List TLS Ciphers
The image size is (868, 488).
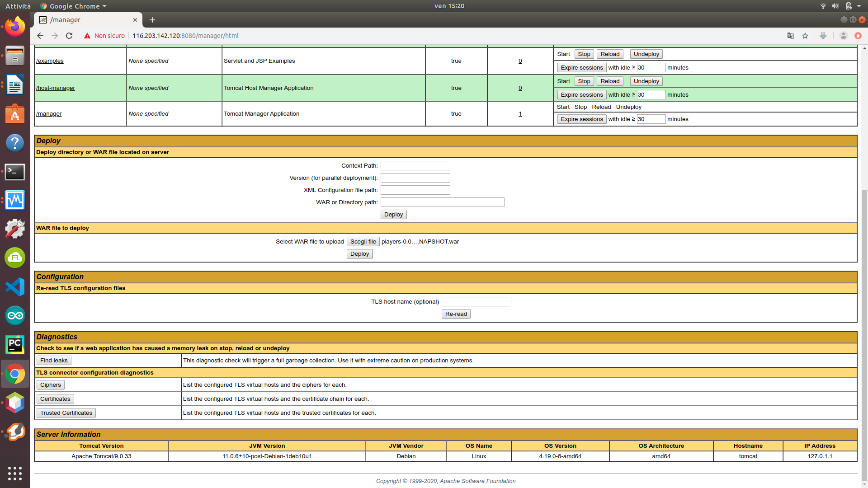(x=51, y=385)
